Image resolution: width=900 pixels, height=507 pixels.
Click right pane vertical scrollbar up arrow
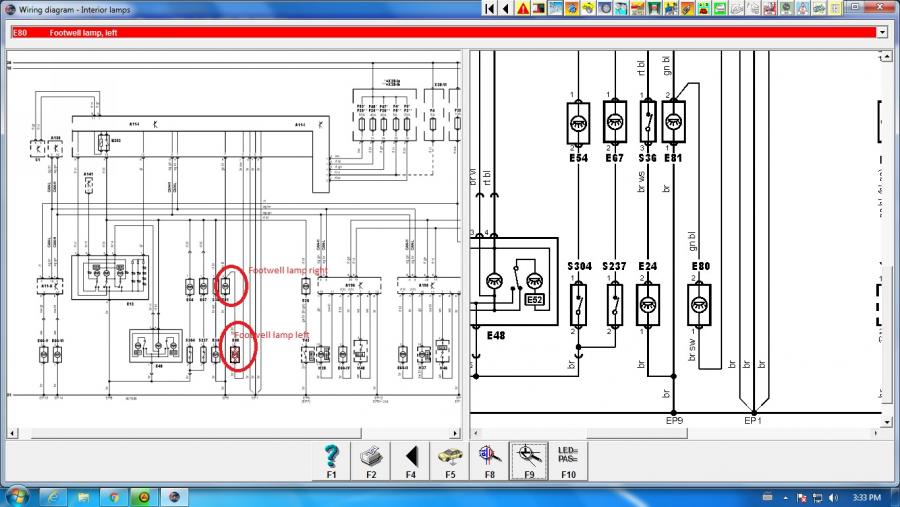(887, 56)
